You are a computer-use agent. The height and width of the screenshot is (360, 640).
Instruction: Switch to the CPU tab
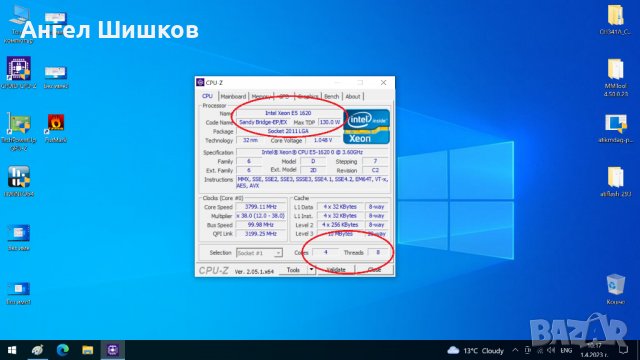point(207,96)
